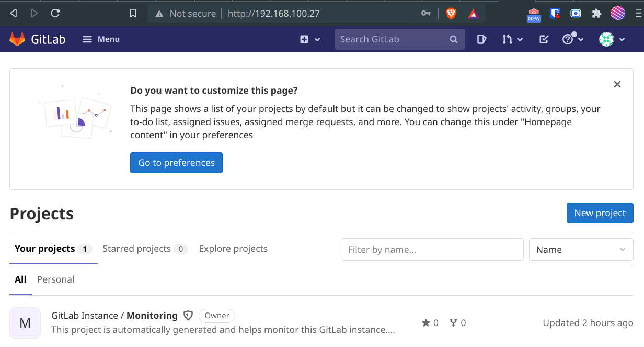Expand the create new plus dropdown
This screenshot has width=644, height=347.
[310, 39]
